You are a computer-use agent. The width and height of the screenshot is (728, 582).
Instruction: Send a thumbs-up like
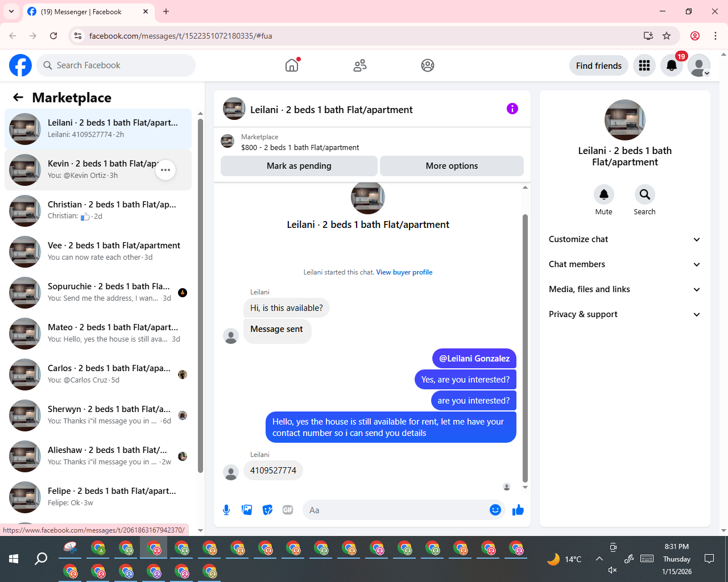[x=518, y=510]
